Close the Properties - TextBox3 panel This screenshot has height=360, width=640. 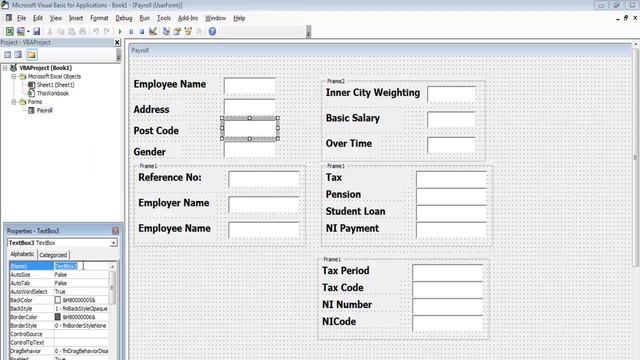116,231
